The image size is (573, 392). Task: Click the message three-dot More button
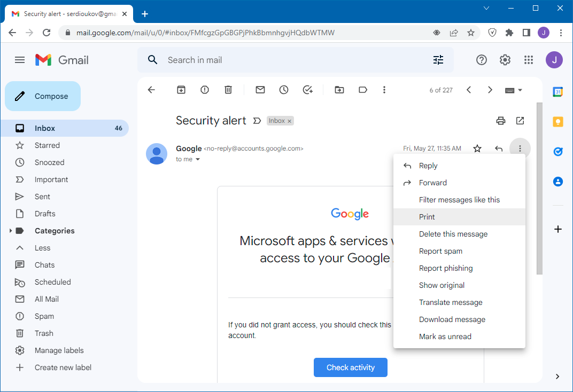pos(520,148)
